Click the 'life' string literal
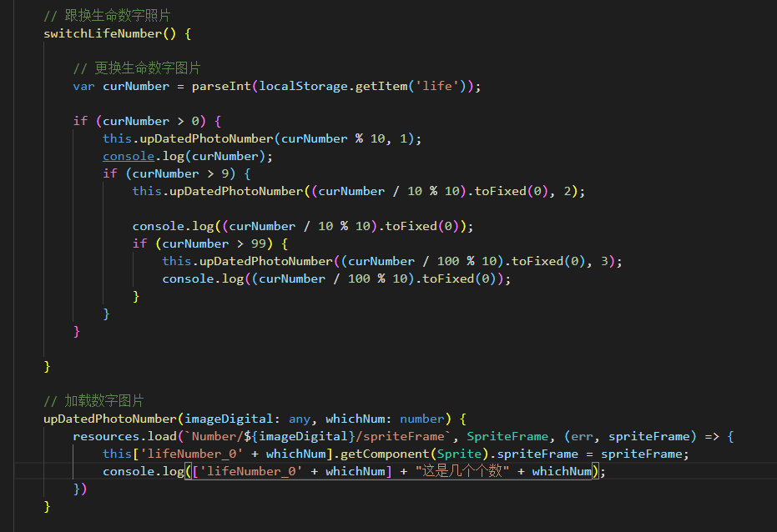777x532 pixels. (437, 86)
